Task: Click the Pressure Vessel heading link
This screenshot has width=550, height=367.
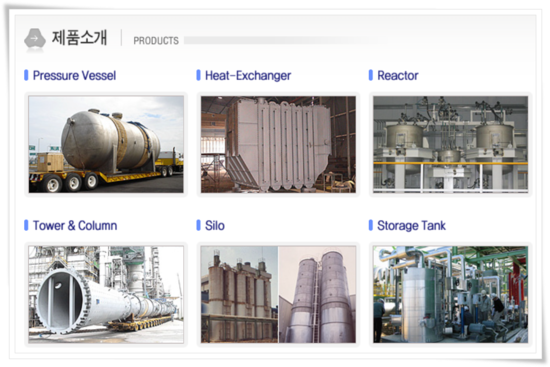Action: (74, 75)
